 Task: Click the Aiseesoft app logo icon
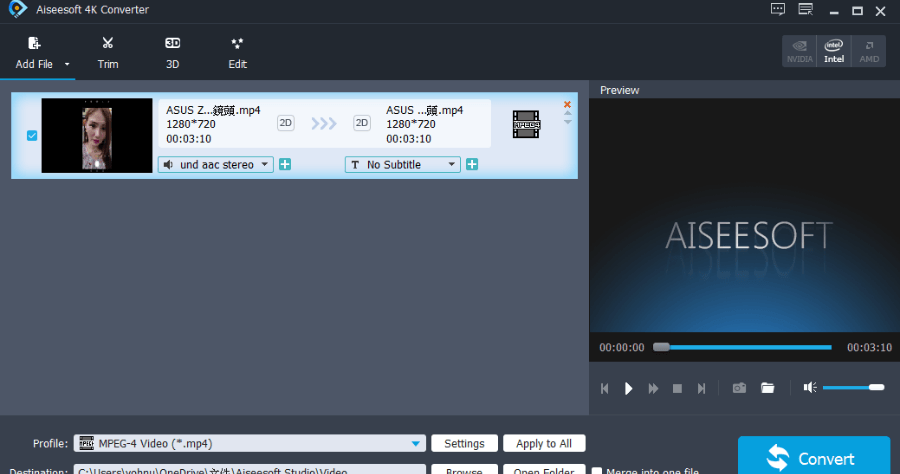18,9
